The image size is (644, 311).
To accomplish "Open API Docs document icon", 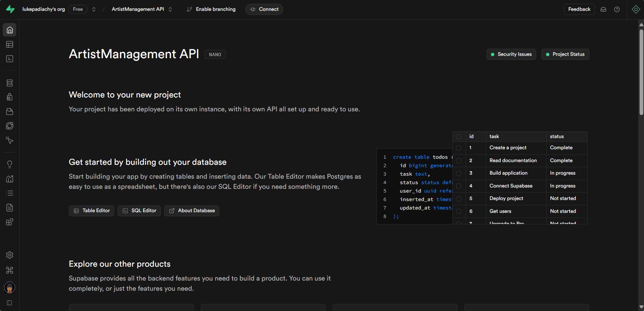I will (x=10, y=207).
